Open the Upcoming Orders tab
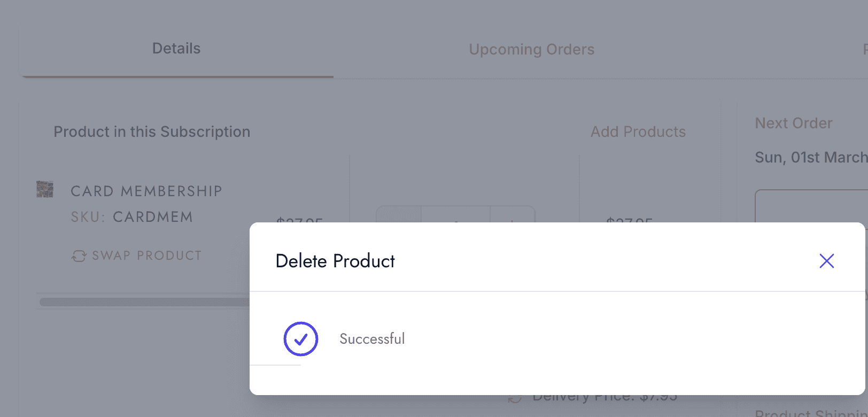 [531, 49]
